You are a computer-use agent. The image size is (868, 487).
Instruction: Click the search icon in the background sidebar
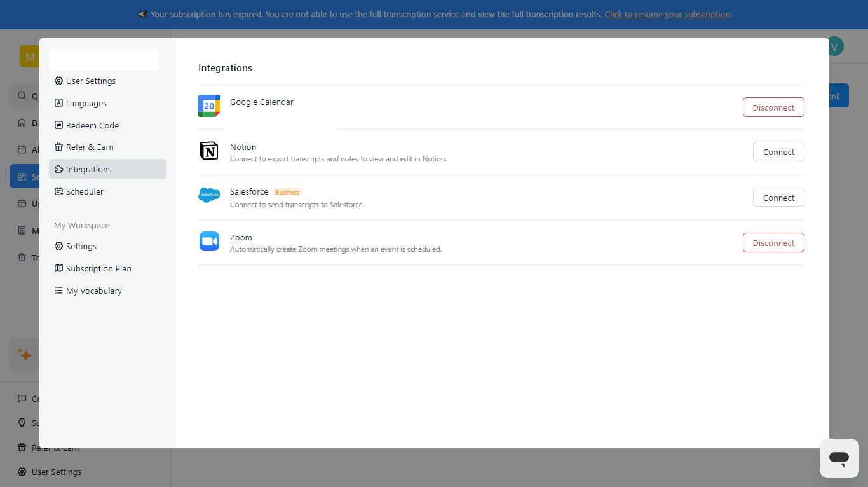[x=22, y=95]
